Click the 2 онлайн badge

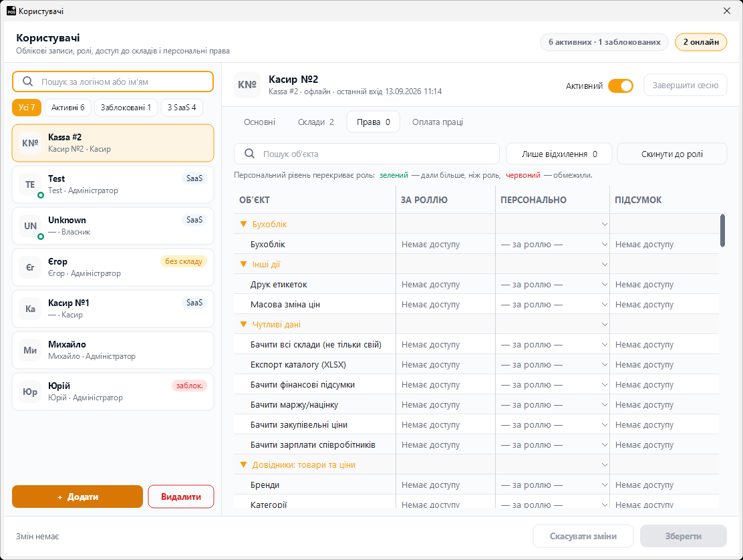click(x=701, y=42)
